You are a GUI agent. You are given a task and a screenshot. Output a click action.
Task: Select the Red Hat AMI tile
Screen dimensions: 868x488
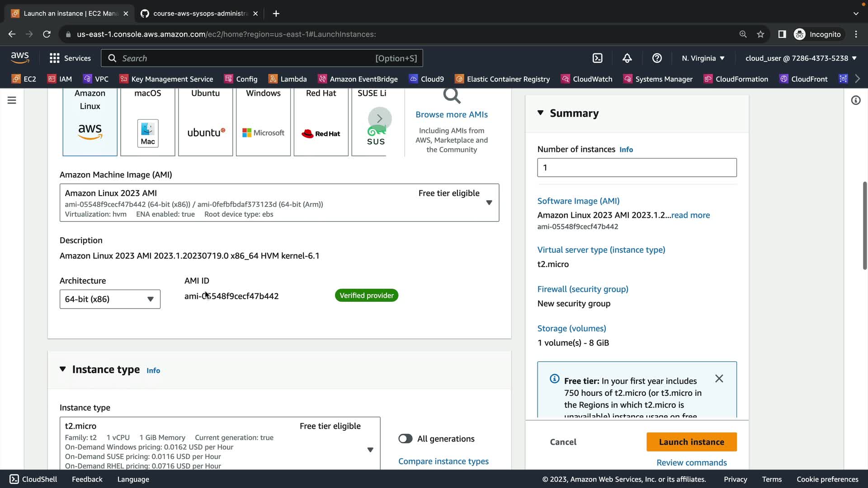coord(321,122)
